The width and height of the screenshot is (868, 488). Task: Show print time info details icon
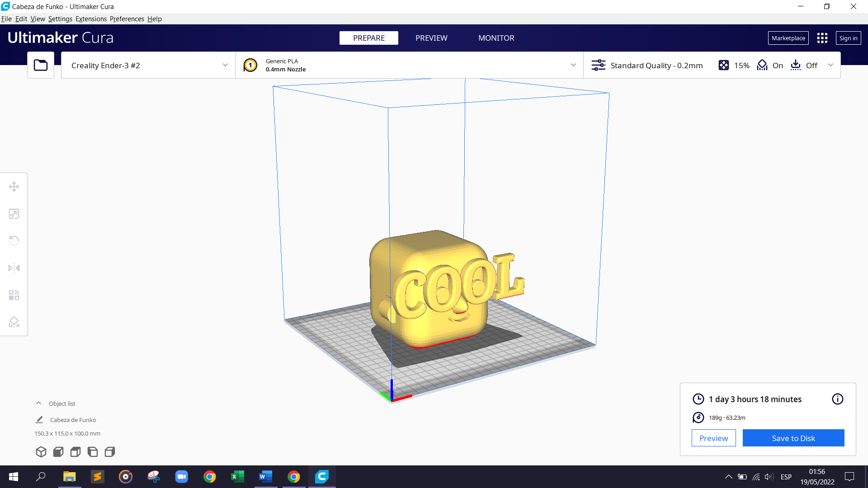coord(837,399)
